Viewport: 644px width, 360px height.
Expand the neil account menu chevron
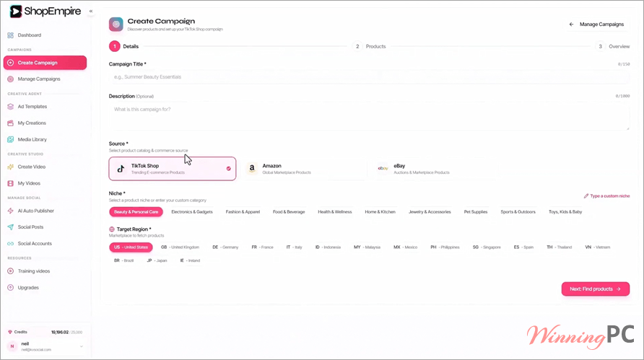click(82, 346)
